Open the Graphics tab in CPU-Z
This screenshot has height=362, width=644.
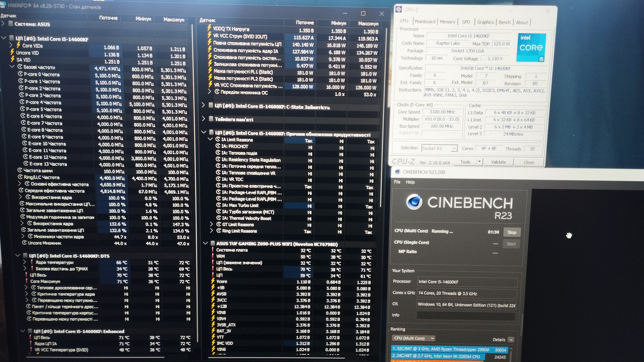[x=486, y=22]
